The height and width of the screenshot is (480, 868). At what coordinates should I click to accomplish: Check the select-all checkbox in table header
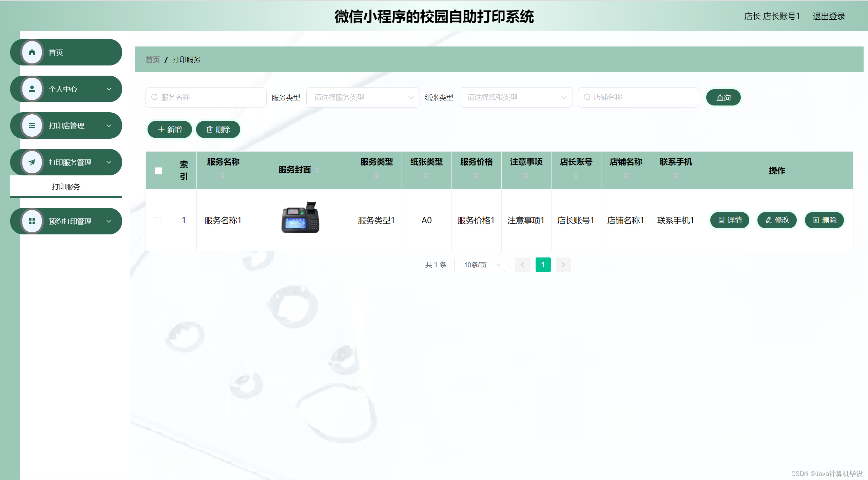click(x=158, y=171)
